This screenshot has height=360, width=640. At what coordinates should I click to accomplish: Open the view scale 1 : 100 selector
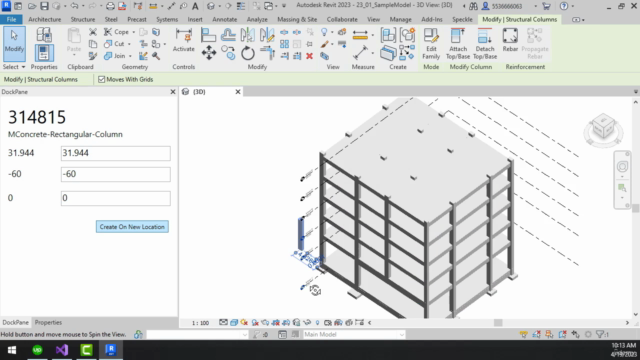click(200, 323)
